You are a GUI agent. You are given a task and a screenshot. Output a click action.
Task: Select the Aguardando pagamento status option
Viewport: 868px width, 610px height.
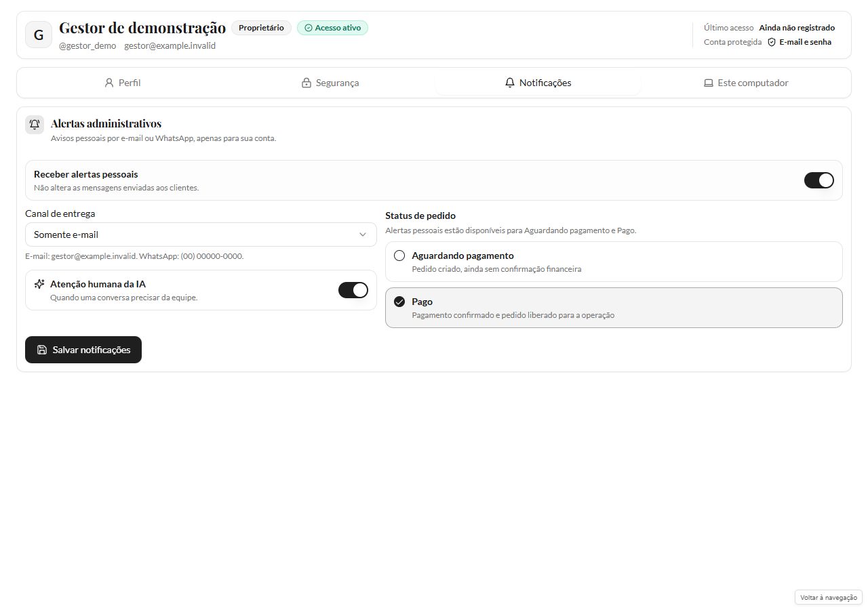614,262
